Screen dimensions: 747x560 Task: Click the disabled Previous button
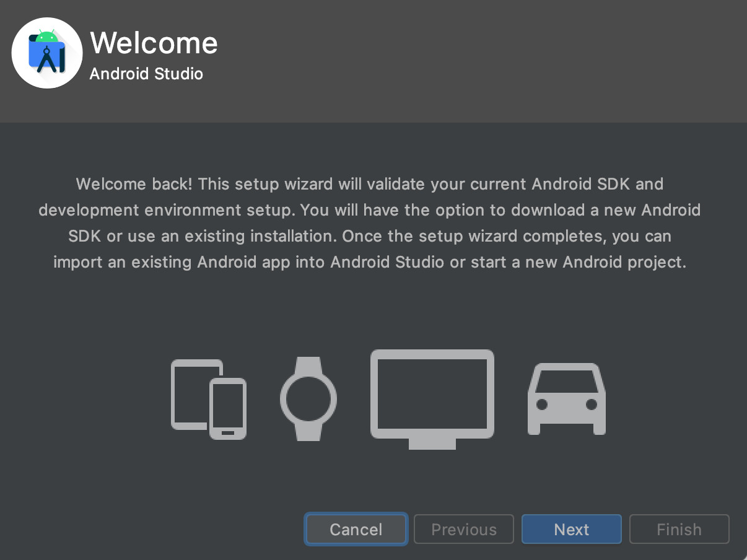(x=464, y=530)
